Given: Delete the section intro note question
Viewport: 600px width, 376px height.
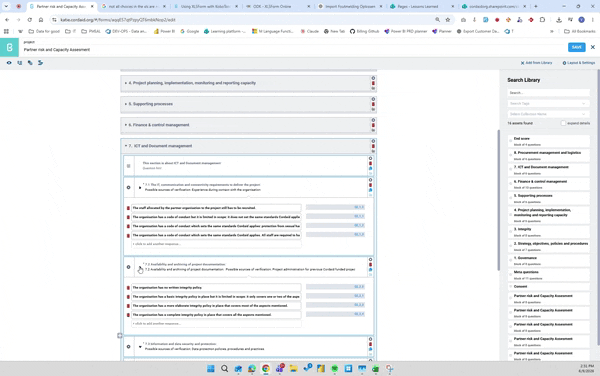Looking at the screenshot, I should point(370,163).
